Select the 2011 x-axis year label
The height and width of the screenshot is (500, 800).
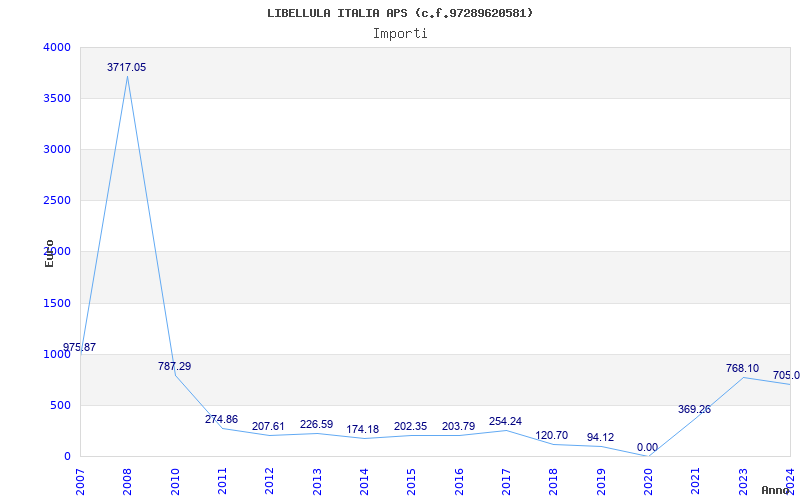point(222,482)
